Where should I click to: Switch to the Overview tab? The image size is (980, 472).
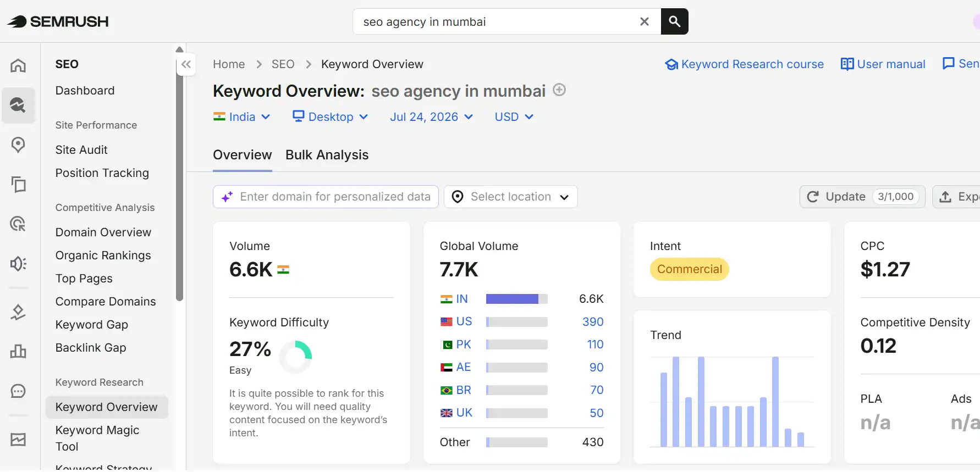[x=243, y=155]
